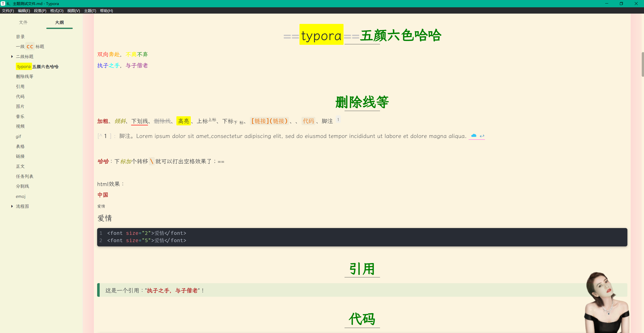Minimize the Typora window
Viewport: 644px width, 333px height.
click(607, 4)
